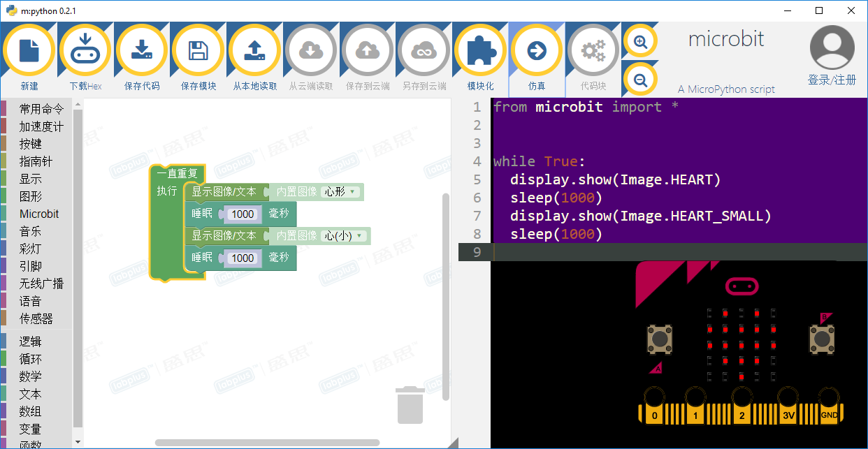Click the workspace trash can icon
The image size is (868, 449).
tap(410, 405)
